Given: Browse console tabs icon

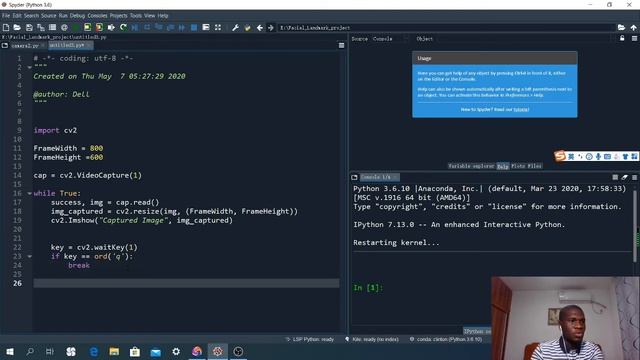Looking at the screenshot, I should 354,177.
